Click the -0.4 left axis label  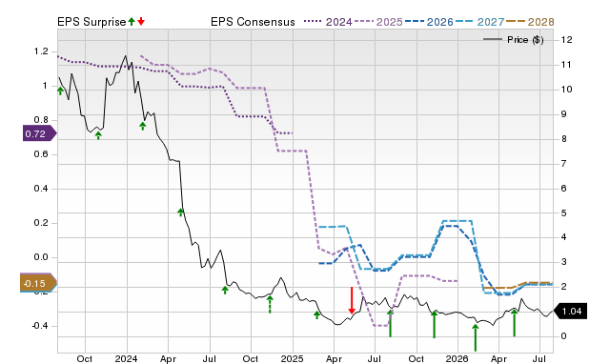pos(39,326)
